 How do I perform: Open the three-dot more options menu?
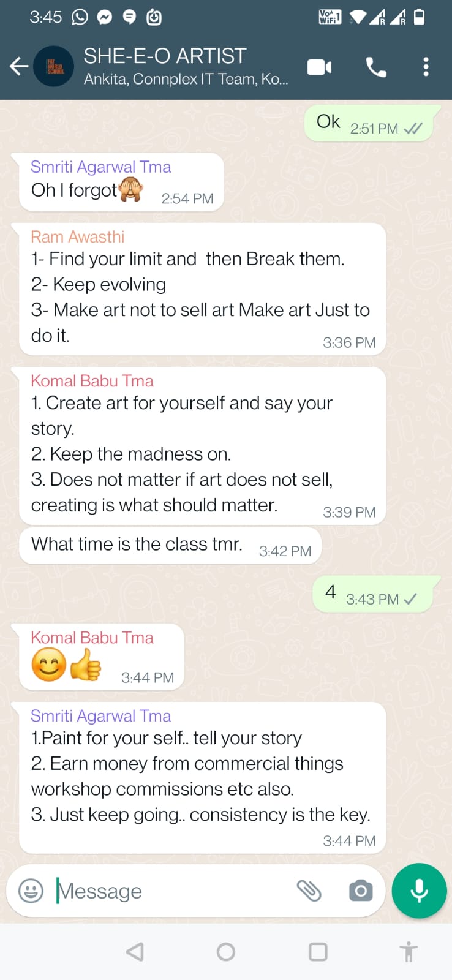pos(426,67)
